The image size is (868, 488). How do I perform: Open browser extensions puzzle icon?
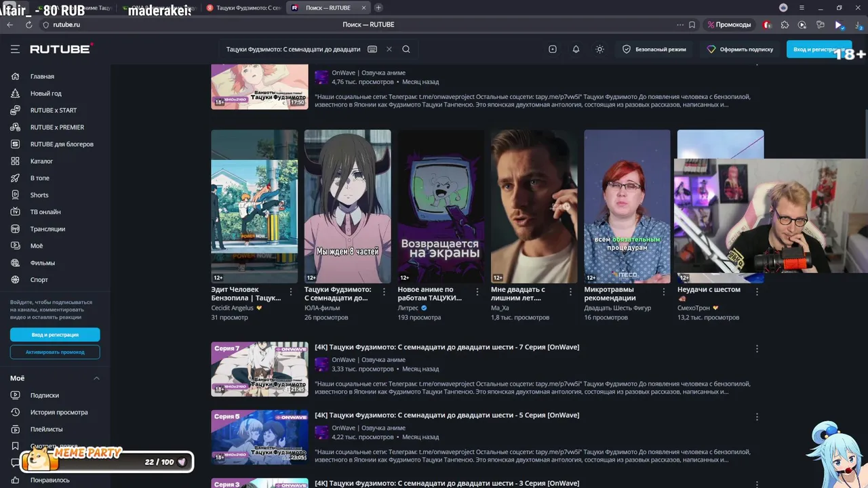(785, 24)
